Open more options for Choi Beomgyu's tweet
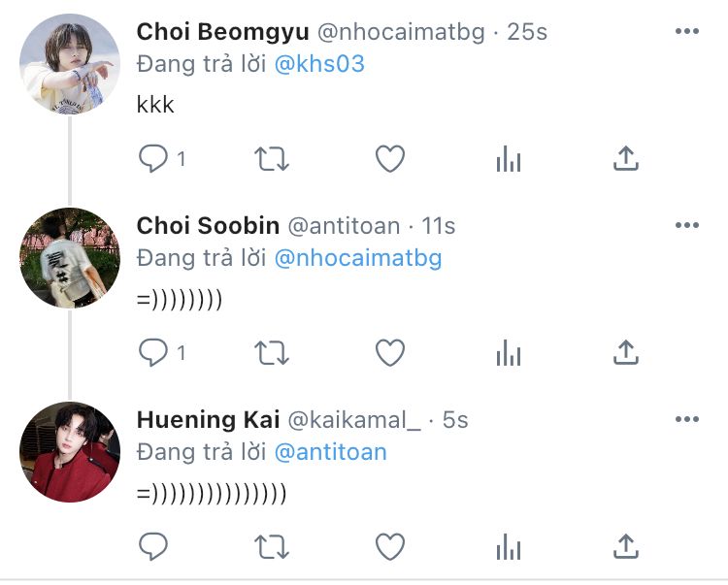This screenshot has width=728, height=585. tap(687, 31)
